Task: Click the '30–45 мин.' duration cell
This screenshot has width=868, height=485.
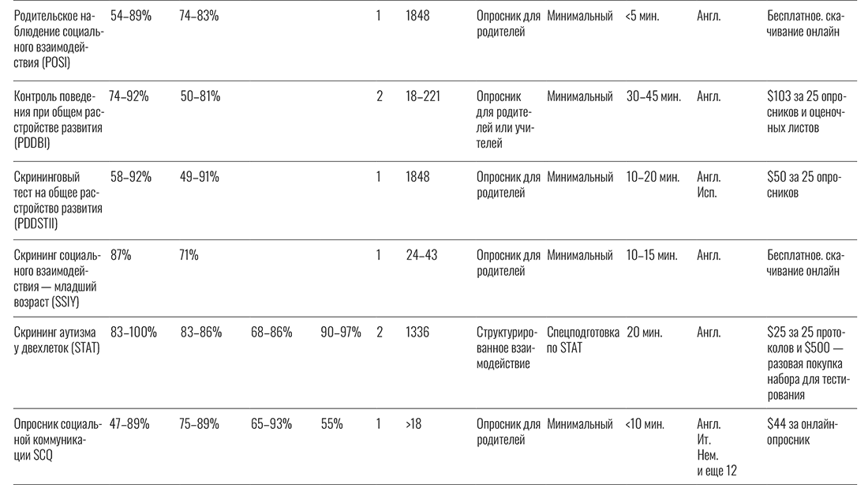Action: point(652,96)
